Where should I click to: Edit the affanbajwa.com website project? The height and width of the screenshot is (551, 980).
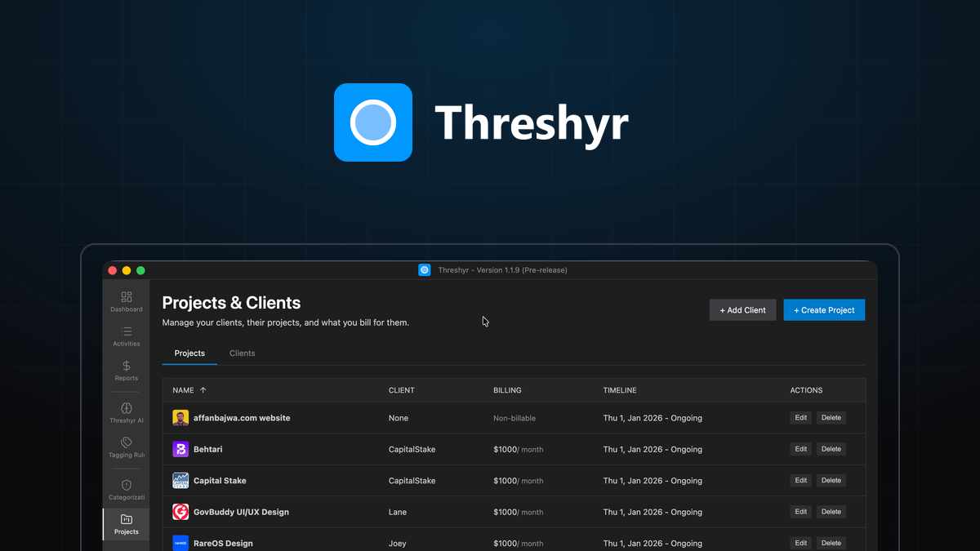pos(801,418)
